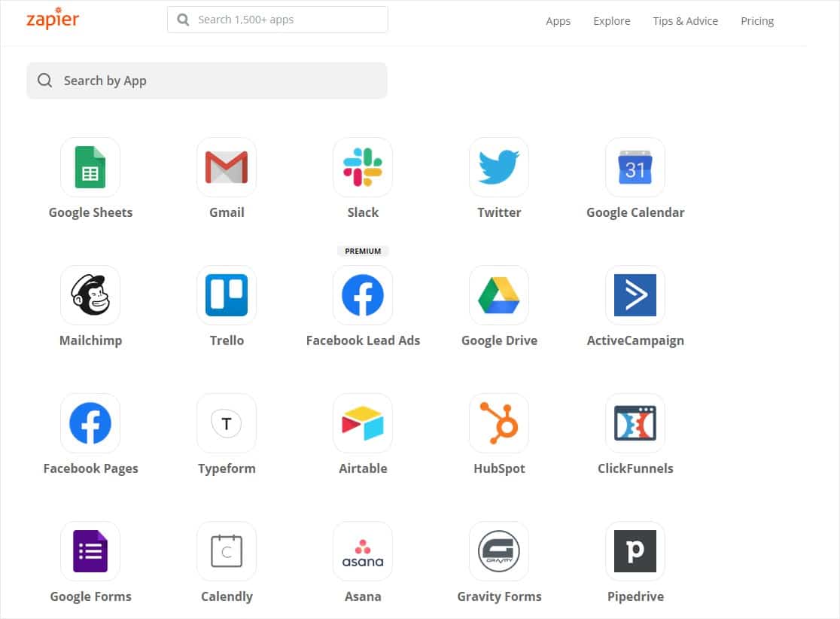Follow the Gravity Forms text link
This screenshot has width=840, height=619.
point(499,596)
